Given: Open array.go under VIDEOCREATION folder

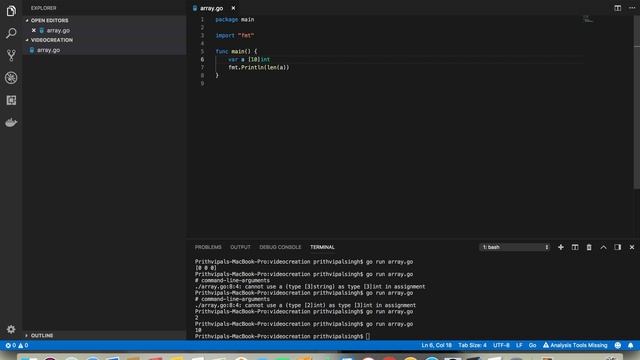Looking at the screenshot, I should tap(48, 50).
